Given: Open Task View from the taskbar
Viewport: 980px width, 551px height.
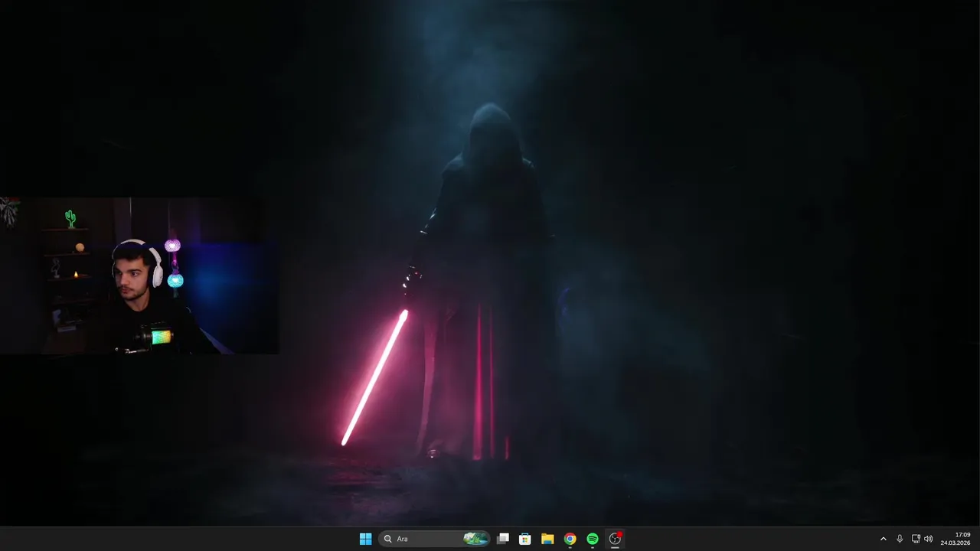Looking at the screenshot, I should coord(503,539).
